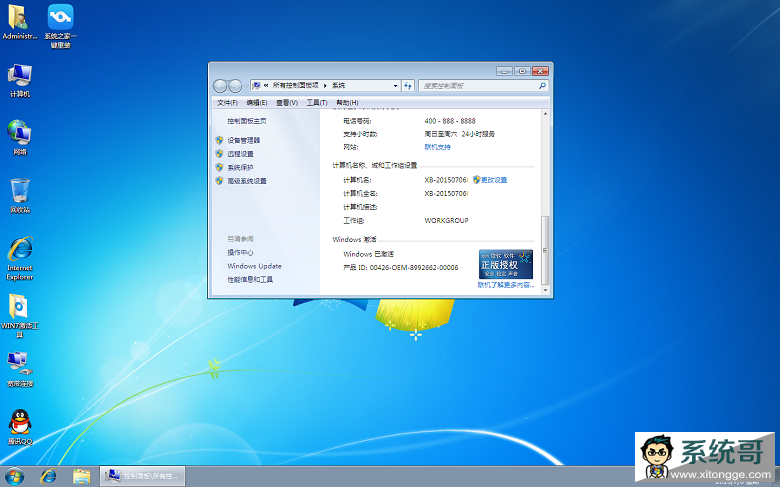This screenshot has height=487, width=780.
Task: Open 系统保护 from the left pane
Action: point(241,167)
